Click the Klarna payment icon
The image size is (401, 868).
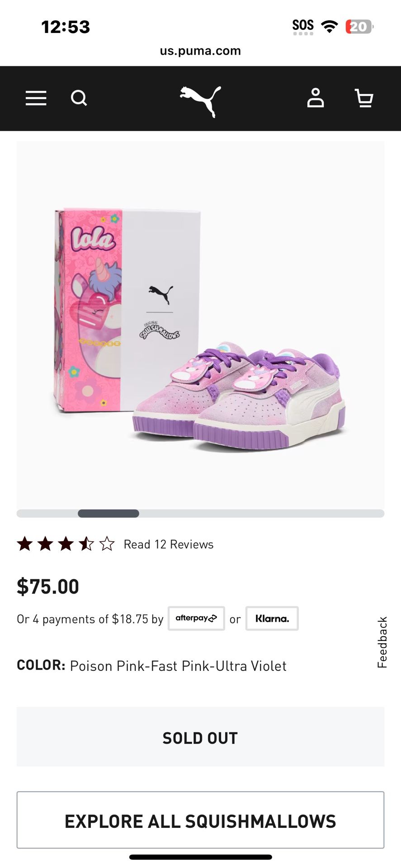coord(272,618)
